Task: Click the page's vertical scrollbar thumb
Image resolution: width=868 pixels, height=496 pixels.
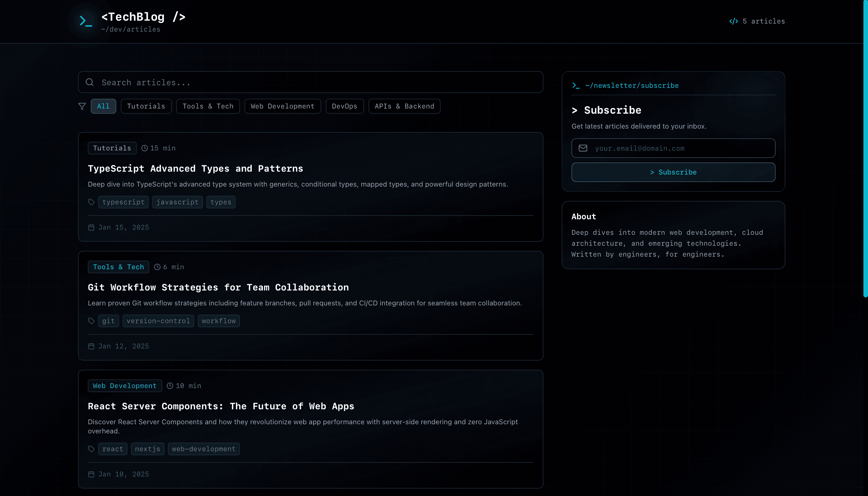Action: pyautogui.click(x=866, y=148)
